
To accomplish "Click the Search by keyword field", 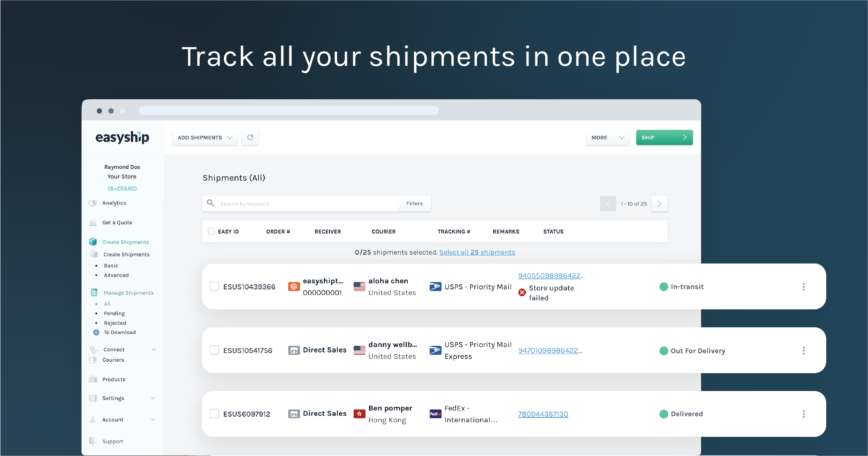I will [x=301, y=204].
